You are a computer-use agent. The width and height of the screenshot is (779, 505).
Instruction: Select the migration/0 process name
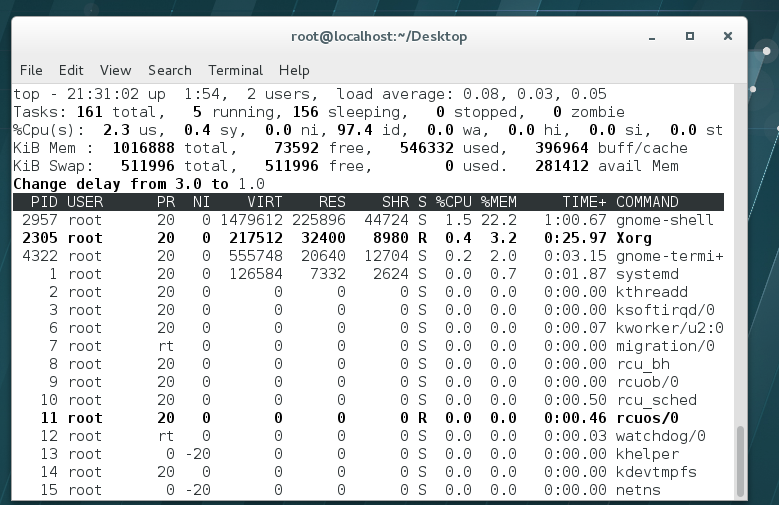[665, 346]
